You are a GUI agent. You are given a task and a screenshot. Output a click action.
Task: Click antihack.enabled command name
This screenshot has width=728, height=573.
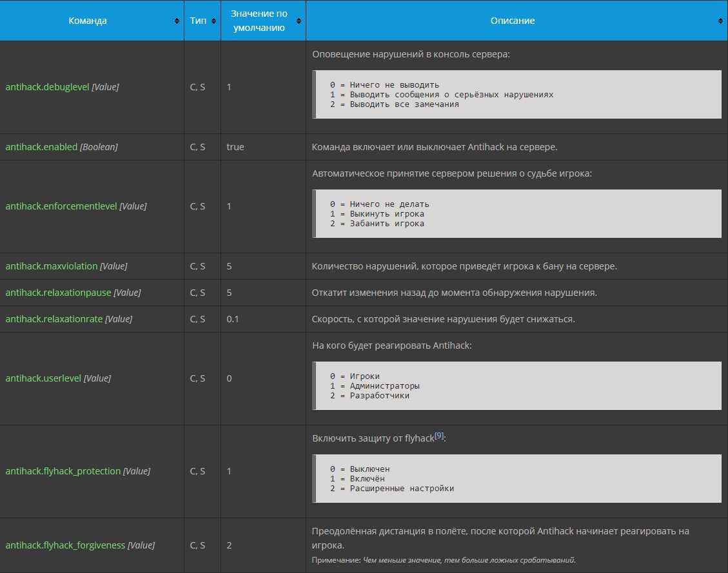tap(41, 146)
